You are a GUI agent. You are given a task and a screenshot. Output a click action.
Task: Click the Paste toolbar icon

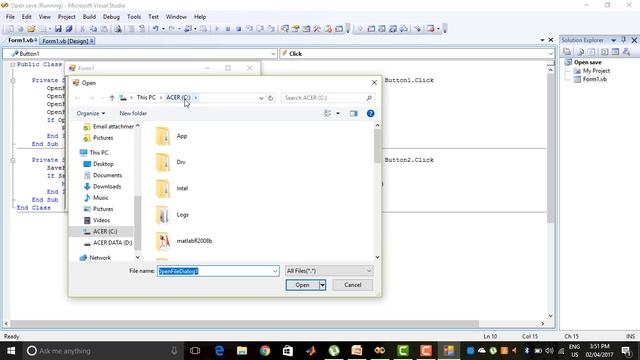click(104, 29)
